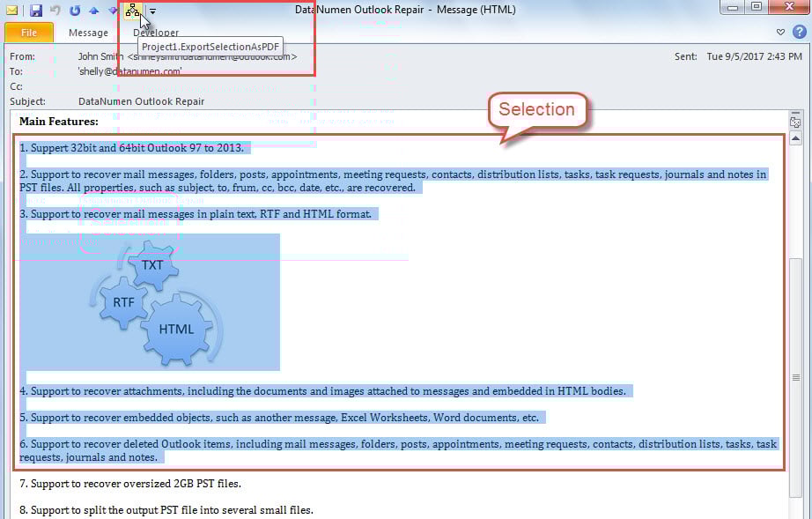Click the scrollbar up arrow in the message body

click(x=795, y=139)
